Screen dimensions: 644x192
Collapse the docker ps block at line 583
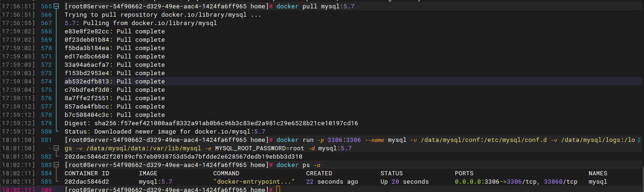tap(57, 165)
